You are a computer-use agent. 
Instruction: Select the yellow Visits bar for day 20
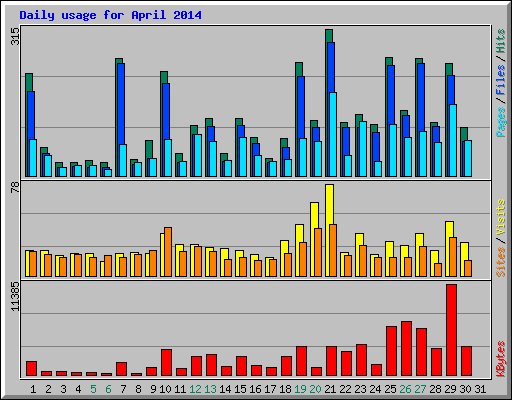pyautogui.click(x=314, y=215)
